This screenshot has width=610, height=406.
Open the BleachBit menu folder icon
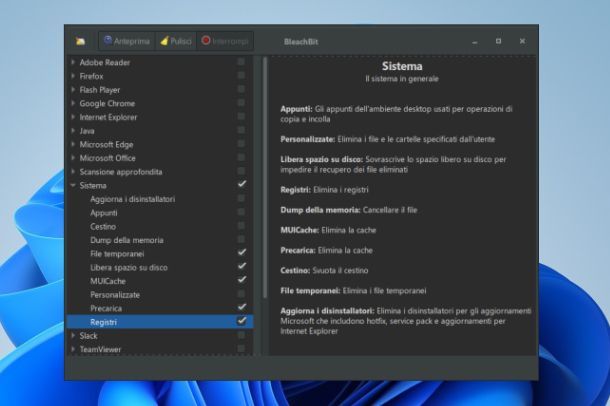pyautogui.click(x=81, y=41)
